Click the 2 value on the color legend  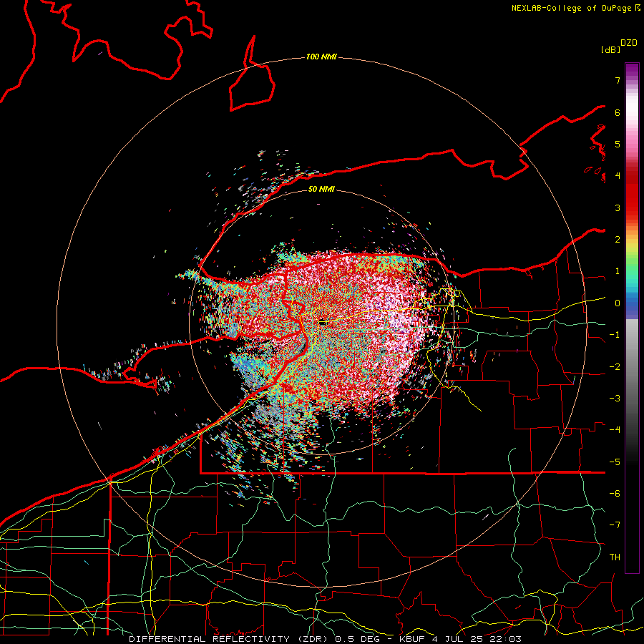(x=618, y=240)
